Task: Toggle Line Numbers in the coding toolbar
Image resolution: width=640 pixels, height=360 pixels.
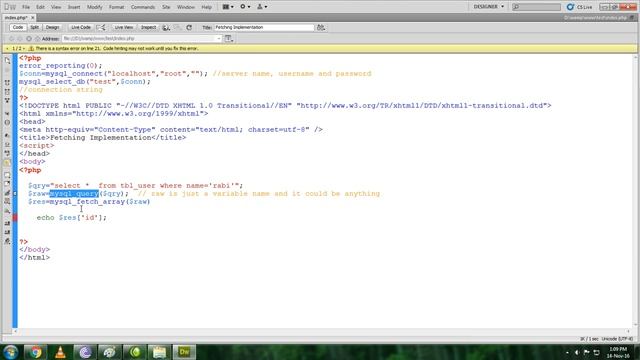Action: point(7,136)
